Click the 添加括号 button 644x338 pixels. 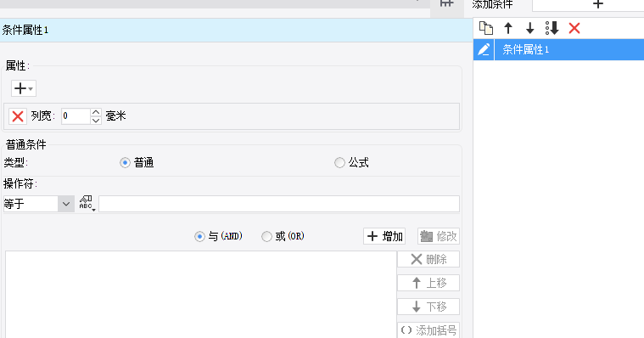pos(428,330)
